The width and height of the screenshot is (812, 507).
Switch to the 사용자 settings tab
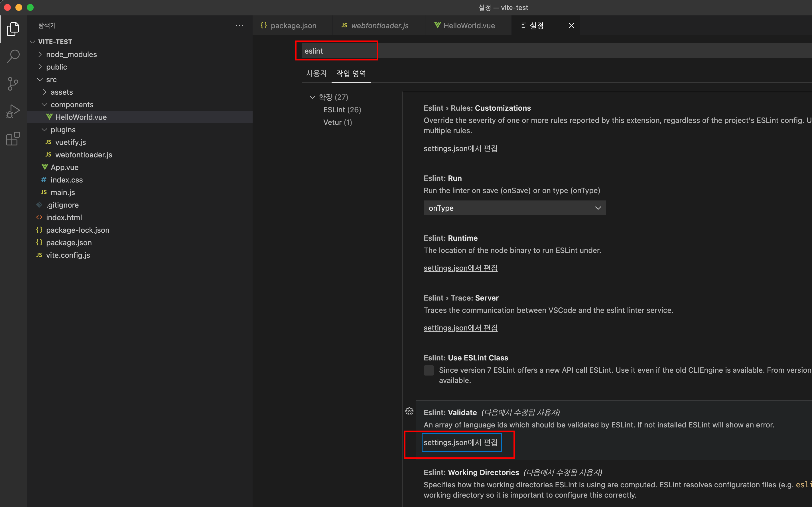316,74
